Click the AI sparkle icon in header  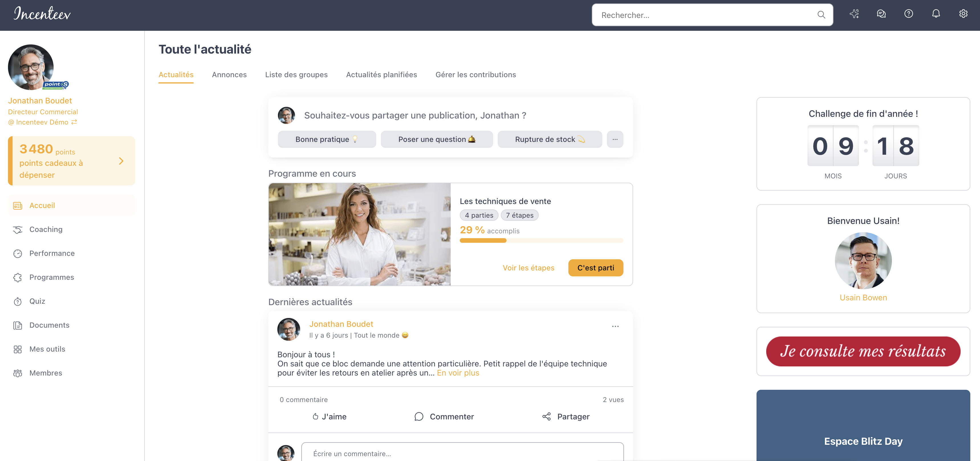(x=854, y=14)
